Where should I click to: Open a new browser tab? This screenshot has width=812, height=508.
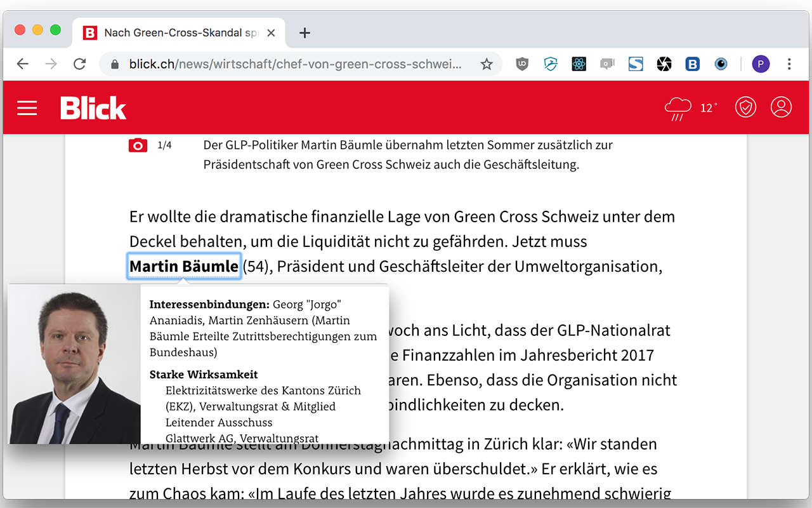(x=304, y=33)
